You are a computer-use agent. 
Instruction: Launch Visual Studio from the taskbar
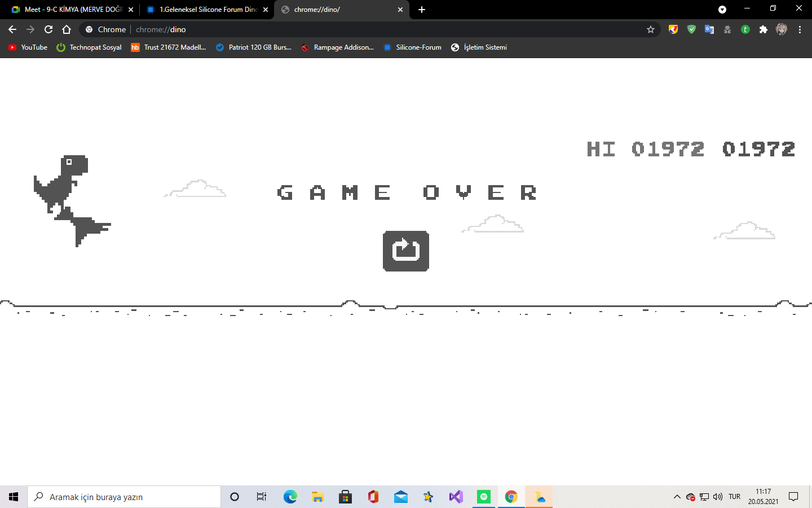[x=456, y=497]
